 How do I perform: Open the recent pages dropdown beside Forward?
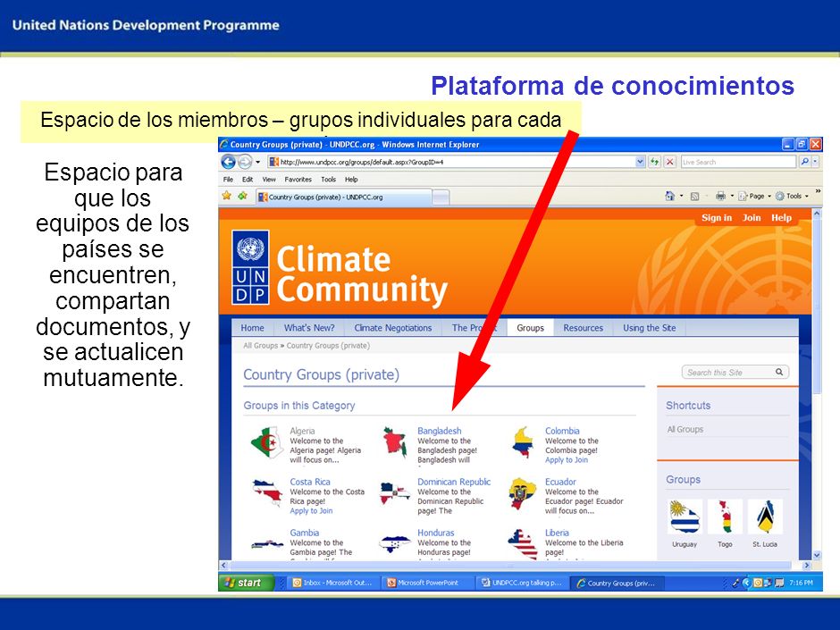click(257, 162)
